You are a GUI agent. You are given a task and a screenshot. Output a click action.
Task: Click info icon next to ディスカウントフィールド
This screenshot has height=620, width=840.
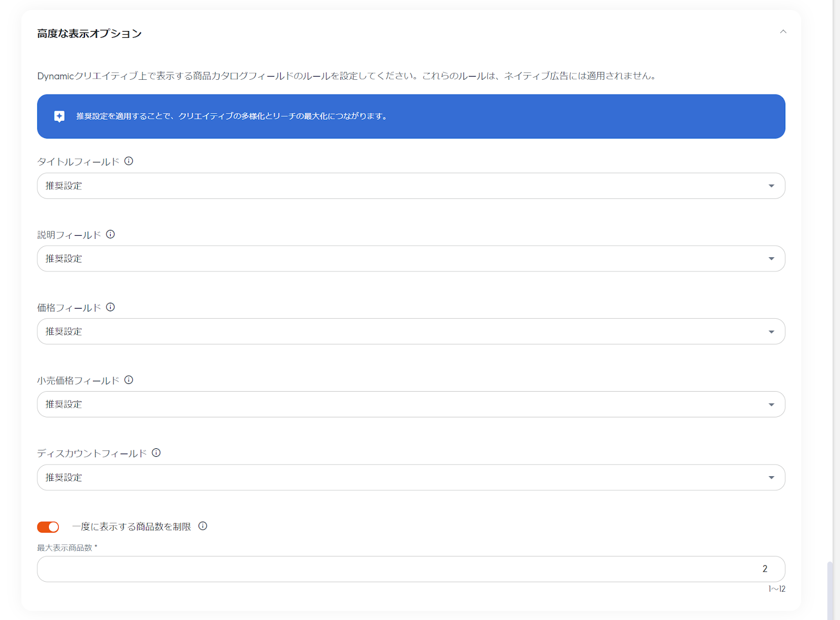pyautogui.click(x=156, y=453)
